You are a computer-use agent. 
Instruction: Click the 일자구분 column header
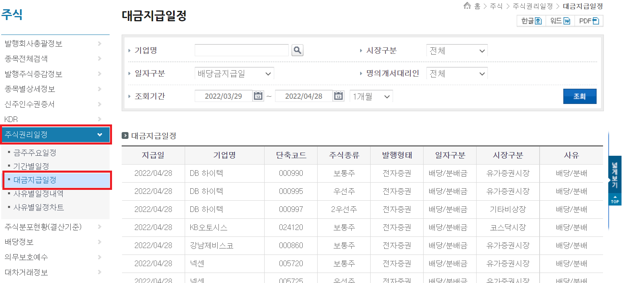pyautogui.click(x=450, y=155)
